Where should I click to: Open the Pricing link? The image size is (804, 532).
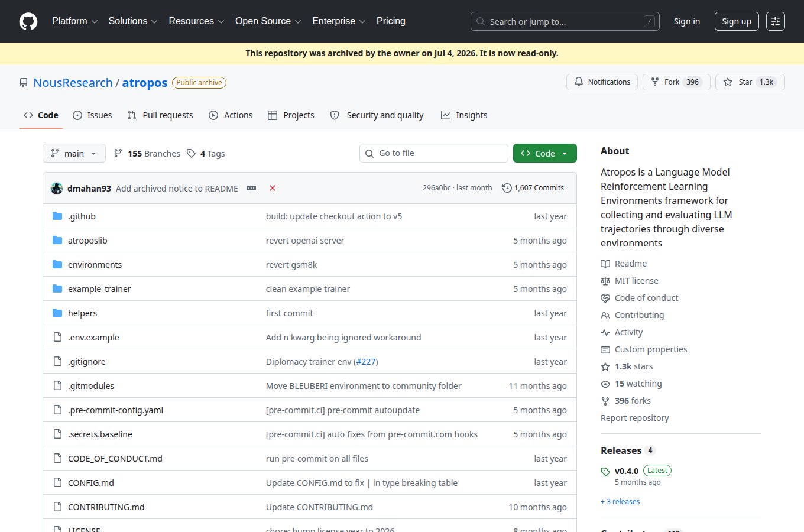391,21
